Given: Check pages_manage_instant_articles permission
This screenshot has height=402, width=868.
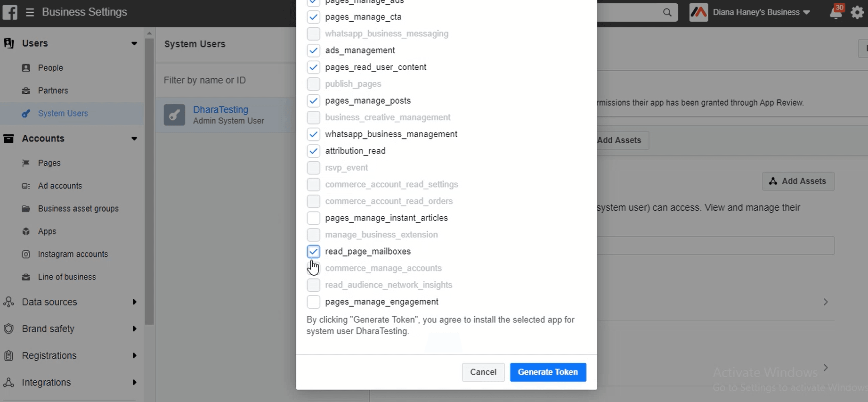Looking at the screenshot, I should click(313, 218).
